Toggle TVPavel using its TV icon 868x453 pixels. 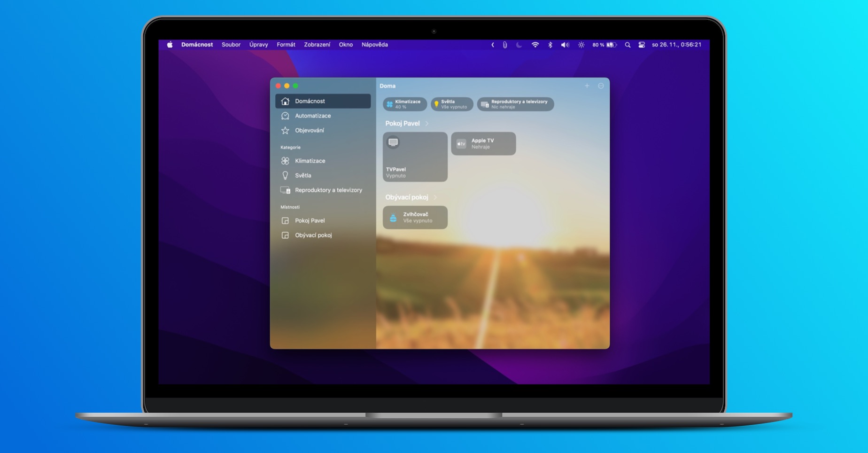click(393, 142)
